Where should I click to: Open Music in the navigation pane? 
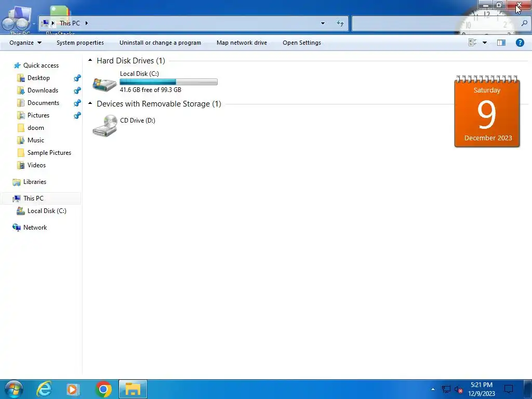(x=36, y=140)
